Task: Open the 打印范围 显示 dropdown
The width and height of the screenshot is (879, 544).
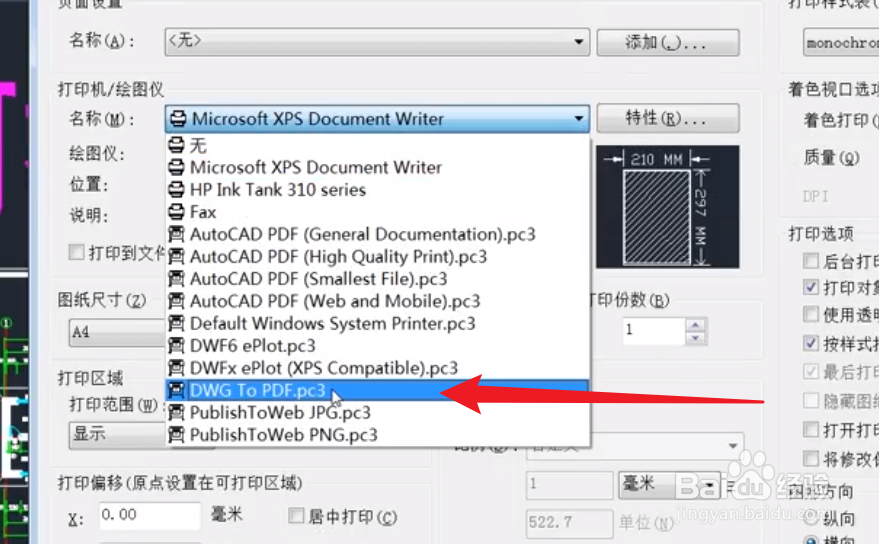Action: [x=118, y=435]
